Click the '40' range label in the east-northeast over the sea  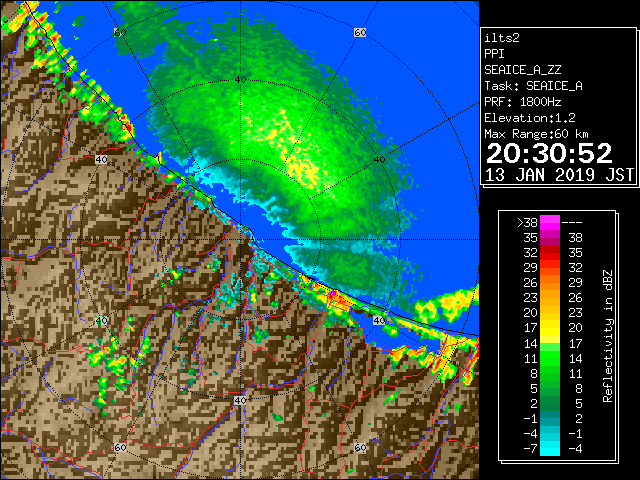[x=379, y=160]
